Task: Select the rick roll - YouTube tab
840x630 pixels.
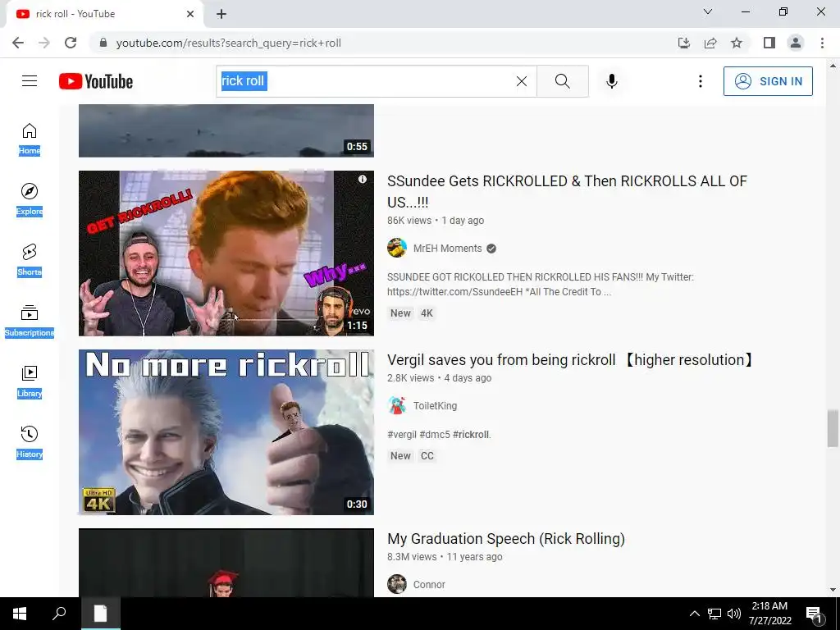Action: tap(104, 14)
